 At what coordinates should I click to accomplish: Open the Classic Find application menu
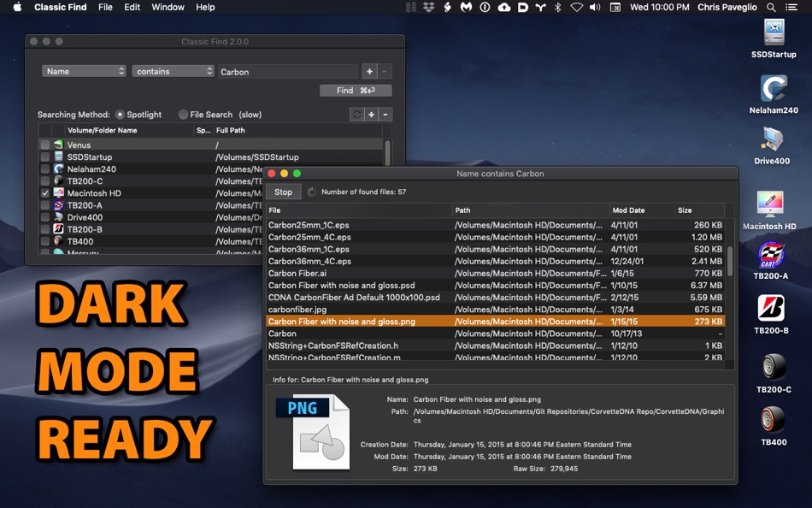[60, 7]
